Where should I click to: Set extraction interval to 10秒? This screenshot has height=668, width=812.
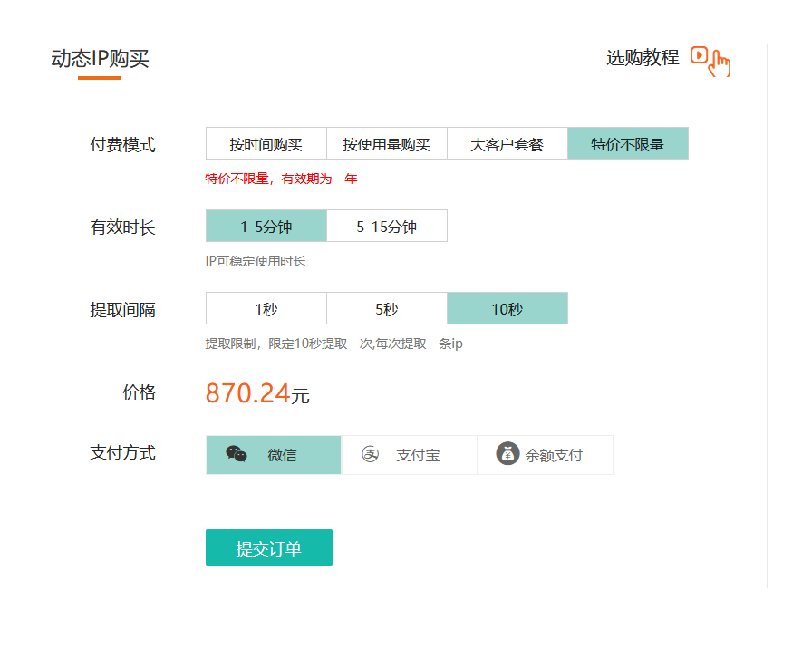point(507,309)
